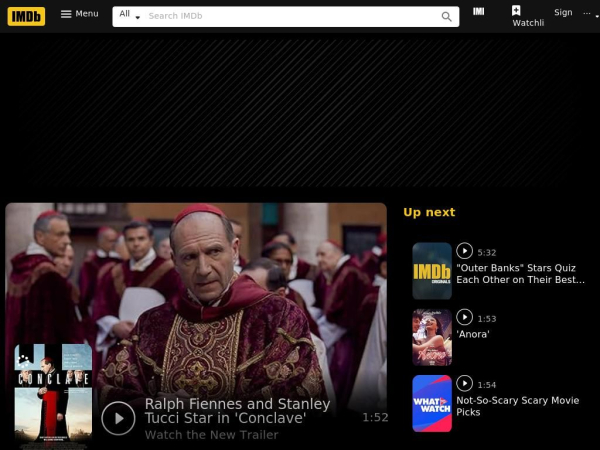600x450 pixels.
Task: Expand the header overflow dots dropdown
Action: pos(591,14)
